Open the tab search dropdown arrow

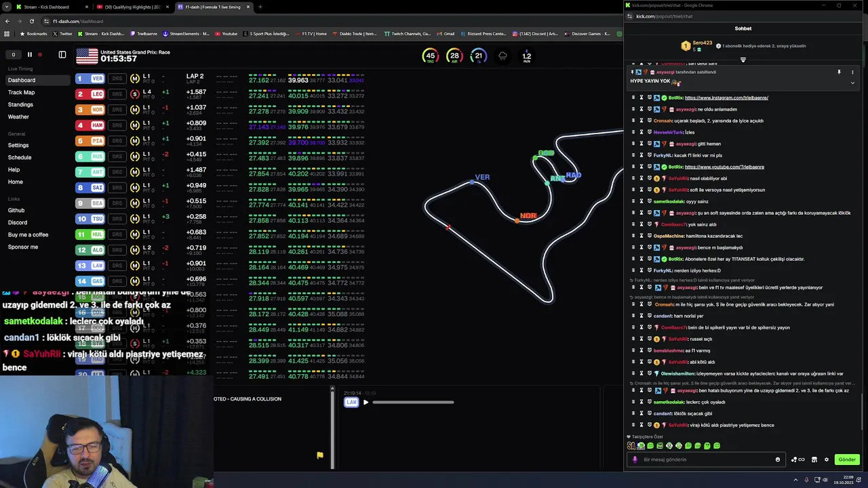coord(6,7)
